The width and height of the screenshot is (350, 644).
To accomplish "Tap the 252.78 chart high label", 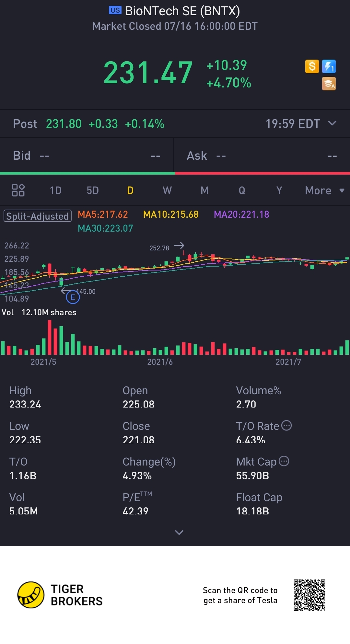I will pyautogui.click(x=159, y=248).
